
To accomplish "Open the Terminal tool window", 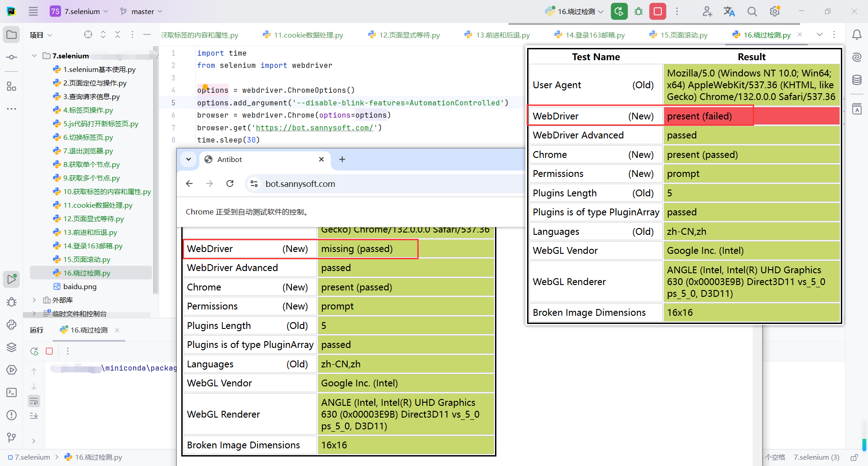I will 12,392.
